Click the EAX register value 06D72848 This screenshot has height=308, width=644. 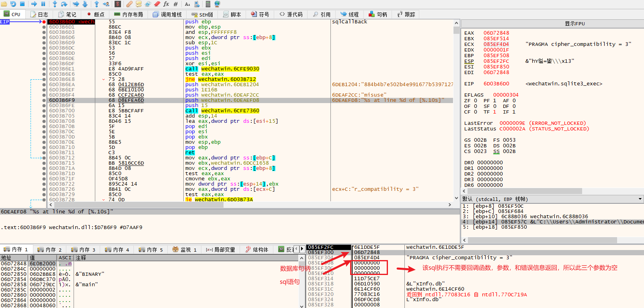click(496, 33)
